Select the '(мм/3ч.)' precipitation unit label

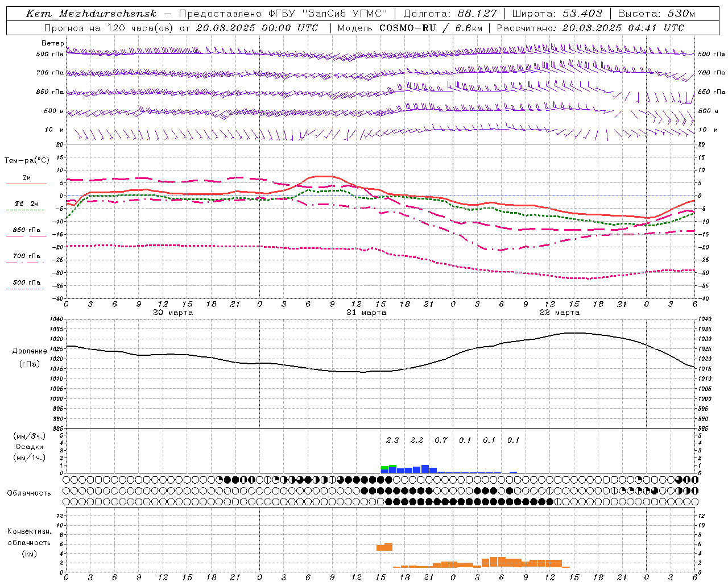(x=30, y=436)
